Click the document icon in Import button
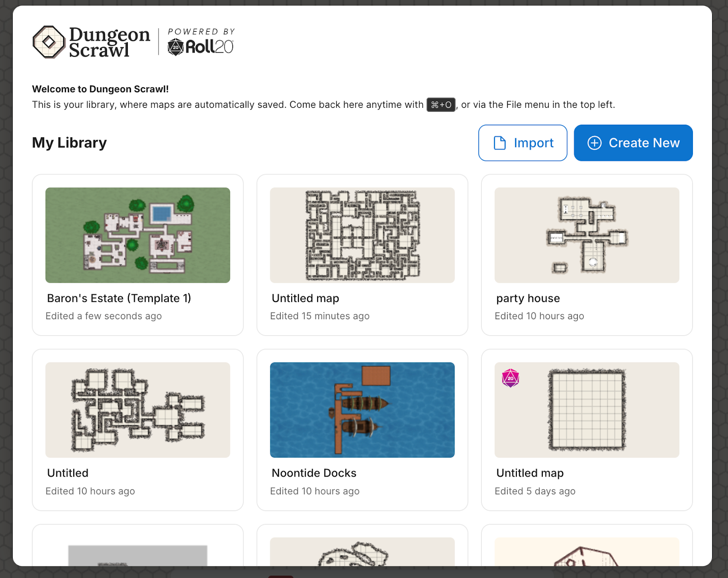The image size is (728, 578). 500,143
